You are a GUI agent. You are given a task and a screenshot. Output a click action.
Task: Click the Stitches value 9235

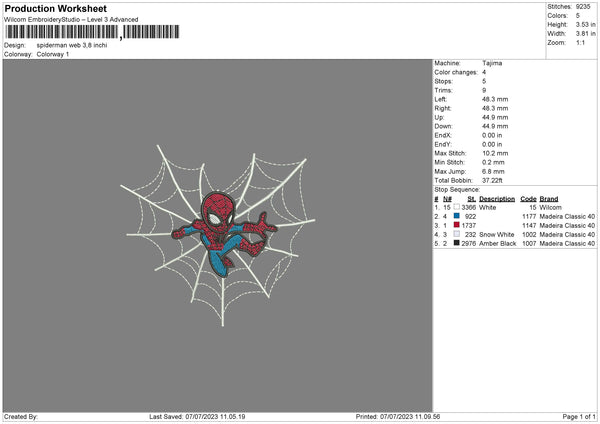click(583, 7)
